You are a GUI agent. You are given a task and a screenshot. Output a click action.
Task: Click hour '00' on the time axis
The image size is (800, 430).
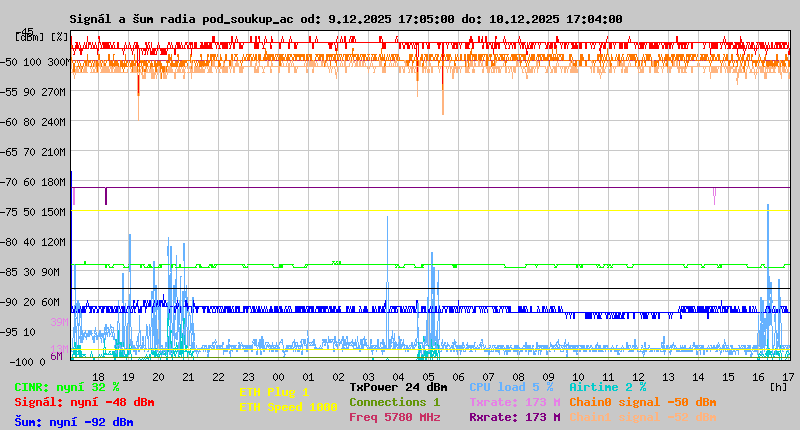point(279,377)
